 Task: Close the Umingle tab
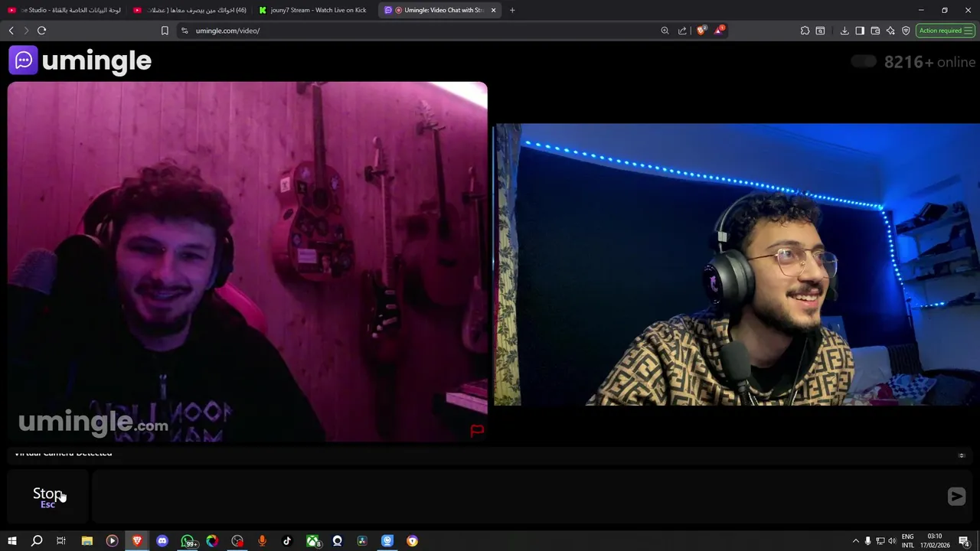493,10
